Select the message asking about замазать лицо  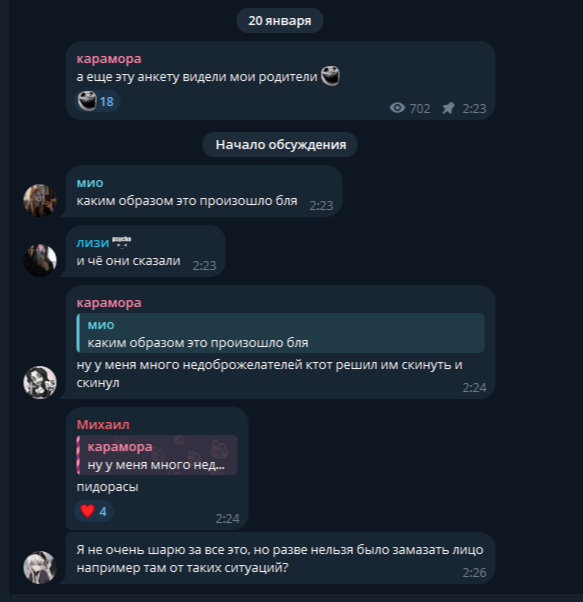pyautogui.click(x=280, y=558)
